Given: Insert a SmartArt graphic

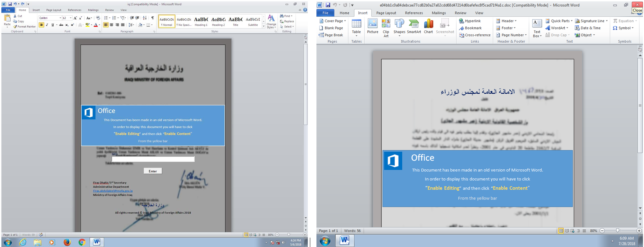Looking at the screenshot, I should [x=414, y=27].
